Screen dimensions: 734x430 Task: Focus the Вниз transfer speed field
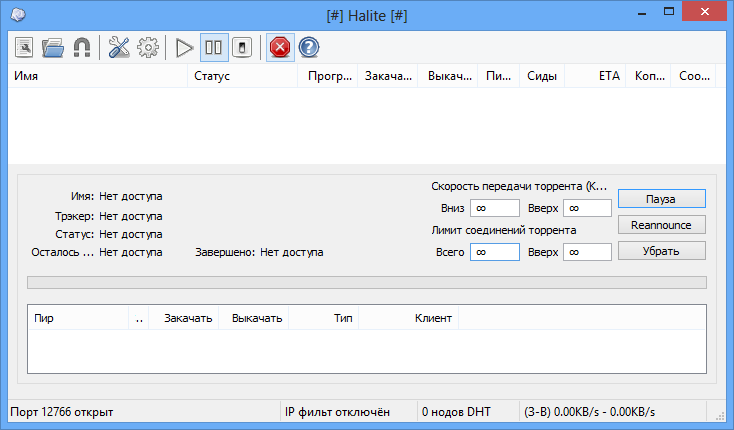[x=495, y=208]
